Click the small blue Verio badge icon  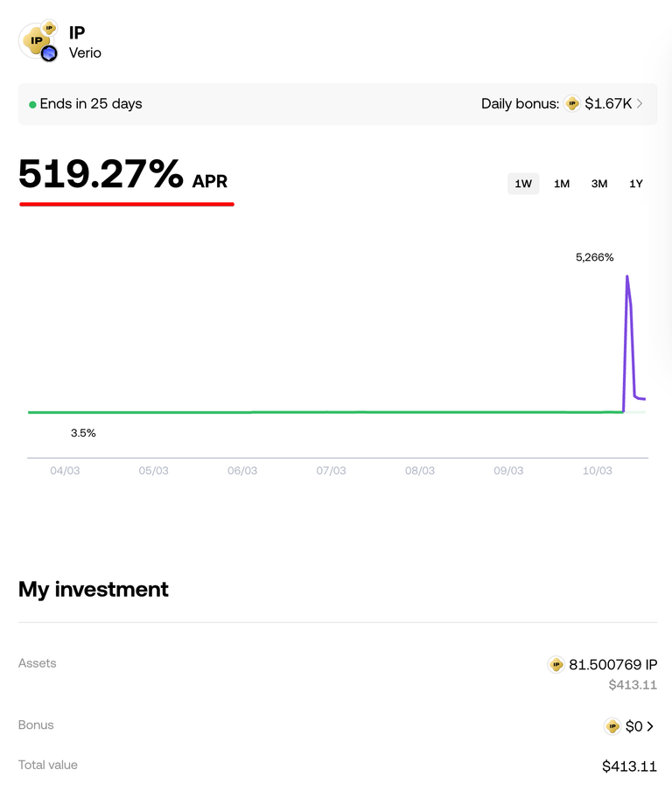(x=49, y=54)
